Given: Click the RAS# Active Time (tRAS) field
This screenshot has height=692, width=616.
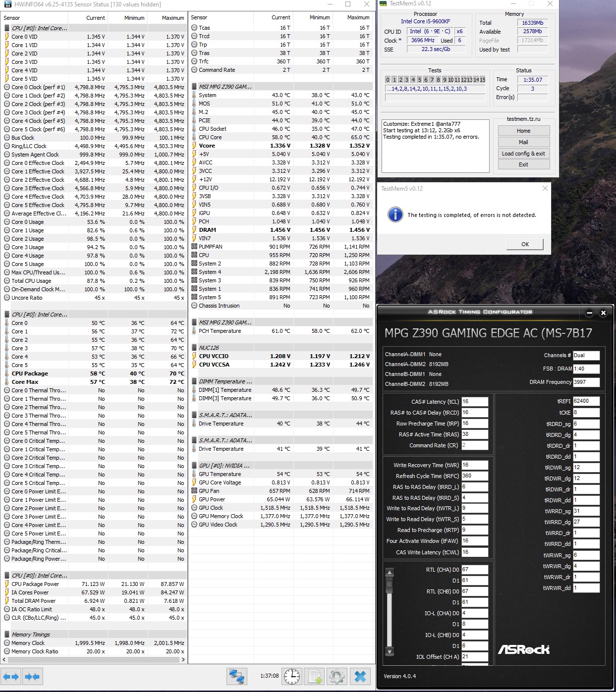Looking at the screenshot, I should [475, 434].
